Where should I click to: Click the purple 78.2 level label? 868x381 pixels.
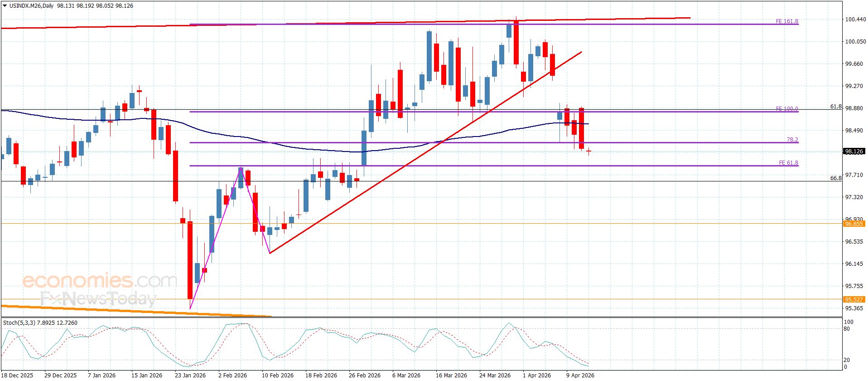[792, 140]
